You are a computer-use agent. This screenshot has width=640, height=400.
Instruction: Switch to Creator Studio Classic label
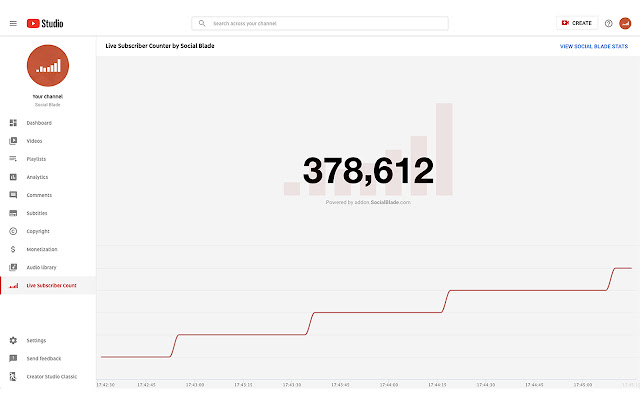pos(52,376)
